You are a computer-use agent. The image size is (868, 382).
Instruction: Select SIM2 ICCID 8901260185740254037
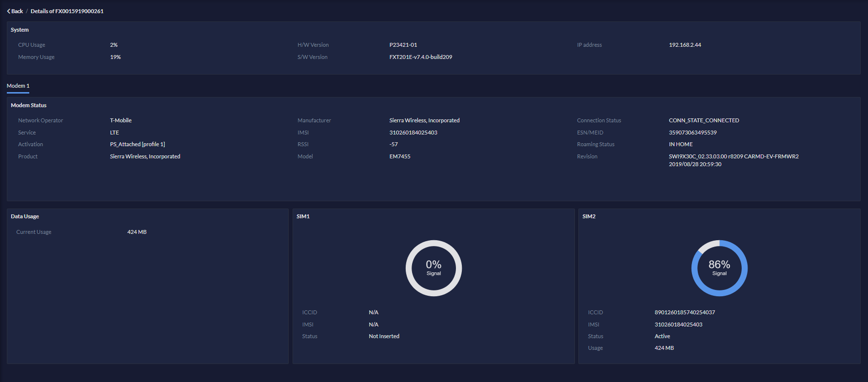point(685,312)
